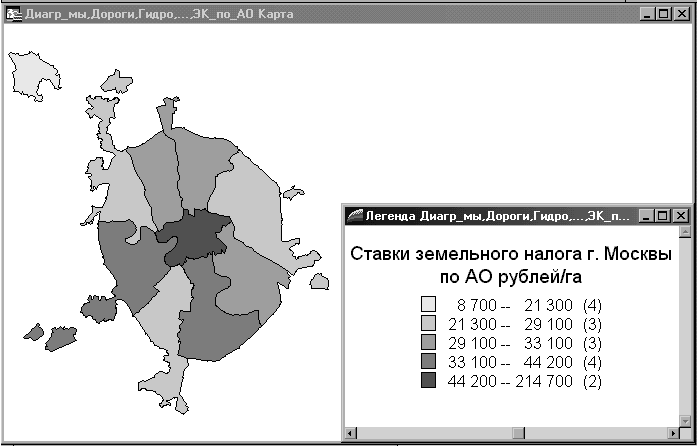
Task: Select legend title 'Ставки земельного налога г. Москвы'
Action: 511,254
